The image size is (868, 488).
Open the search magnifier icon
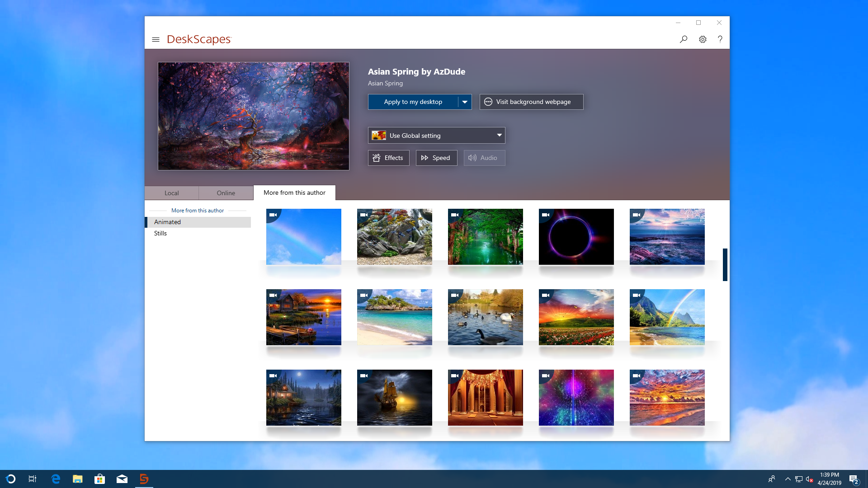tap(684, 39)
